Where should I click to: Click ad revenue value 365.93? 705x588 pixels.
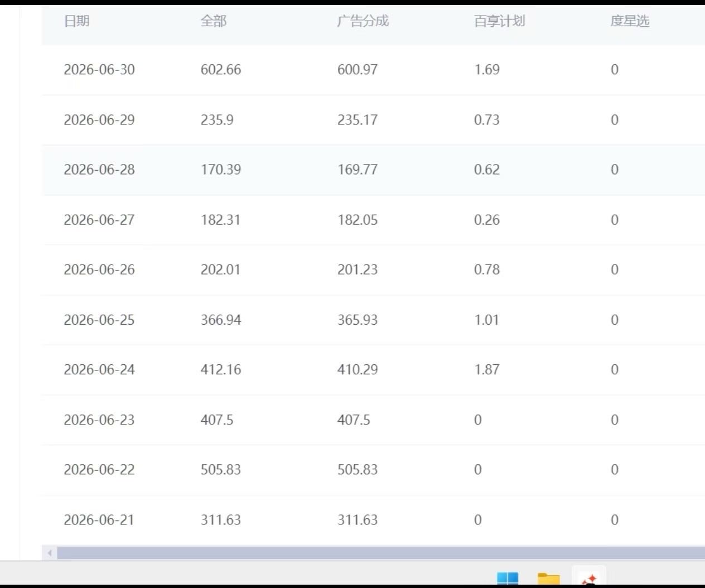click(358, 320)
